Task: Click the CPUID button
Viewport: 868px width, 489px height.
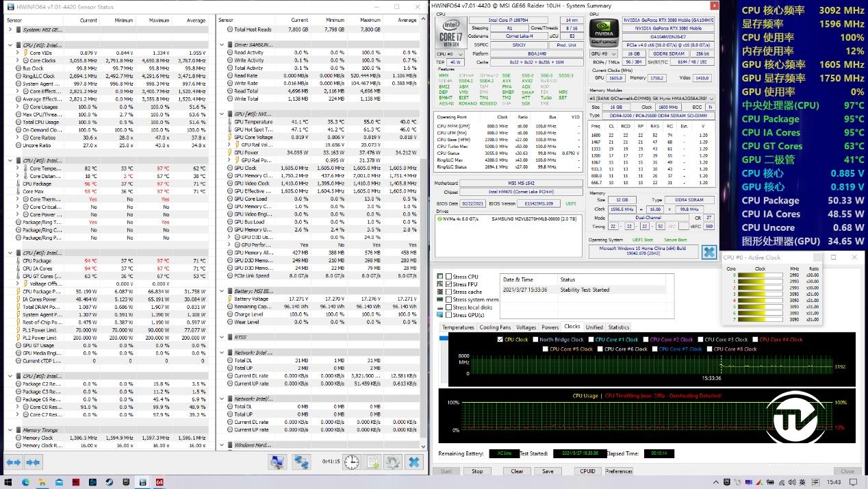Action: pyautogui.click(x=587, y=471)
